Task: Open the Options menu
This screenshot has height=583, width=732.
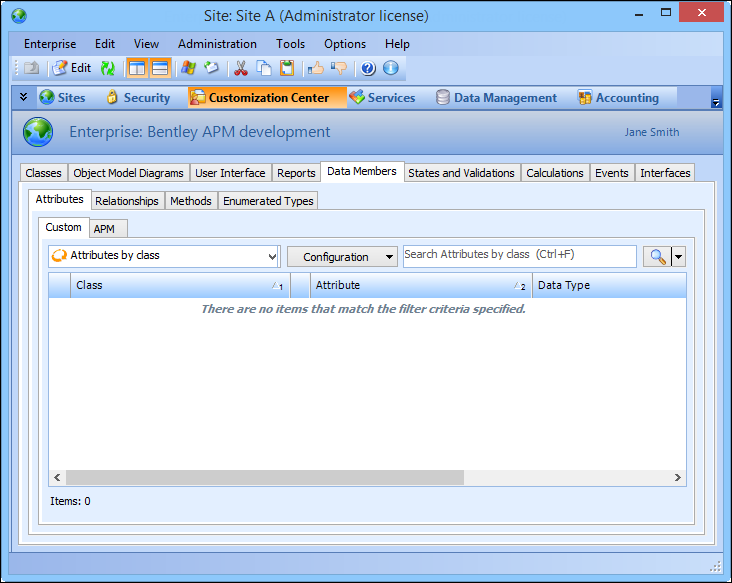Action: click(x=345, y=44)
